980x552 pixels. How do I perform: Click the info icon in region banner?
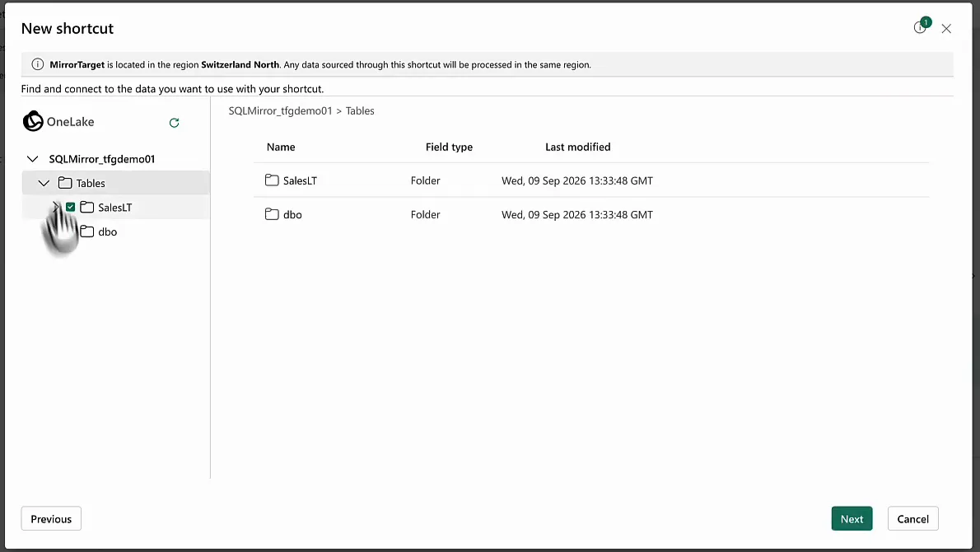coord(38,64)
